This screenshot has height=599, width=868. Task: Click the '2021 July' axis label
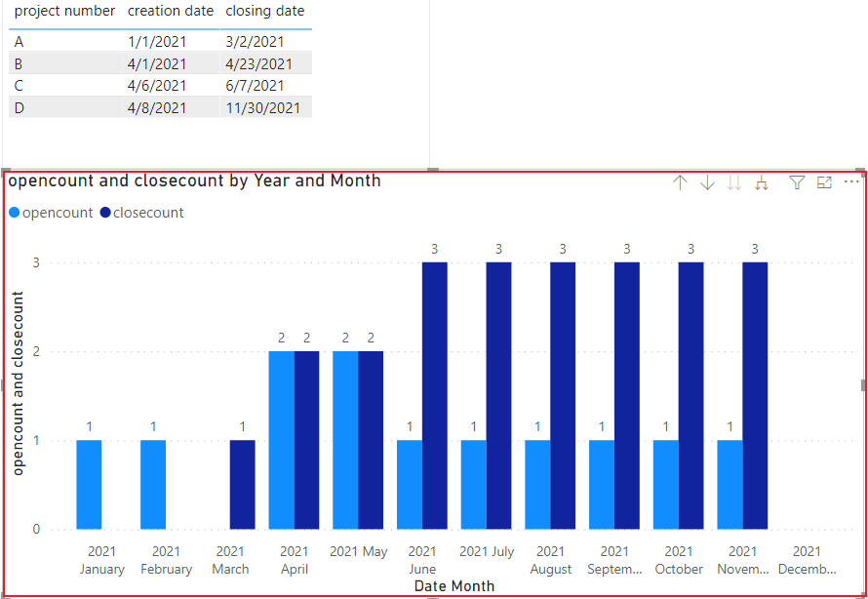[487, 552]
